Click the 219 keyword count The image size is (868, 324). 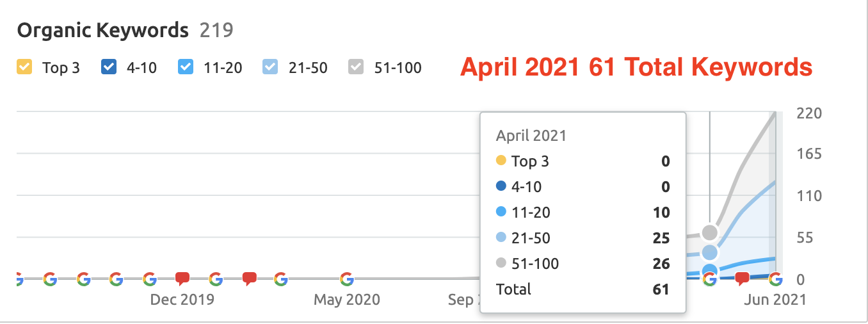(x=217, y=29)
